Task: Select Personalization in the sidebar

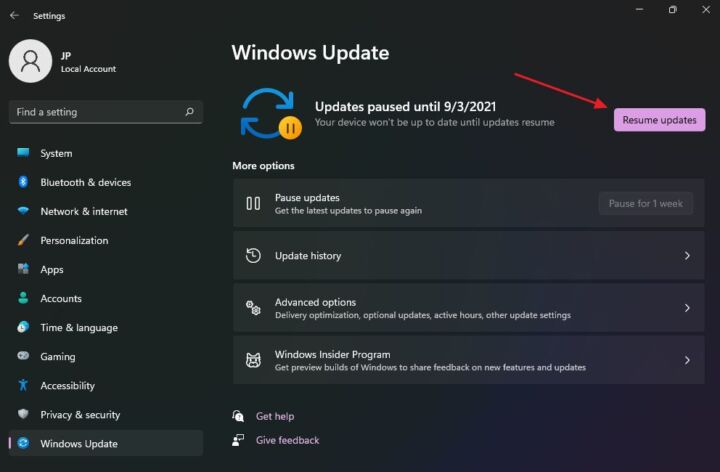Action: click(106, 240)
